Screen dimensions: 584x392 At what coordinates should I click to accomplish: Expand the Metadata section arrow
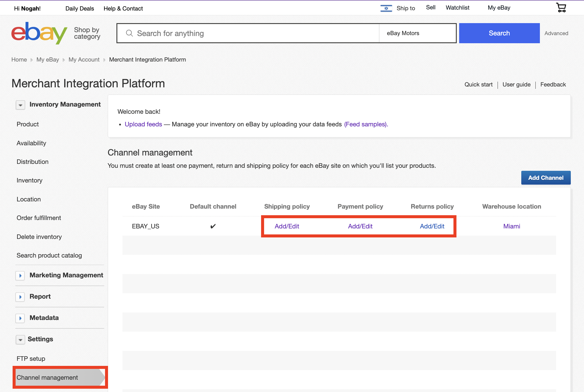coord(20,318)
